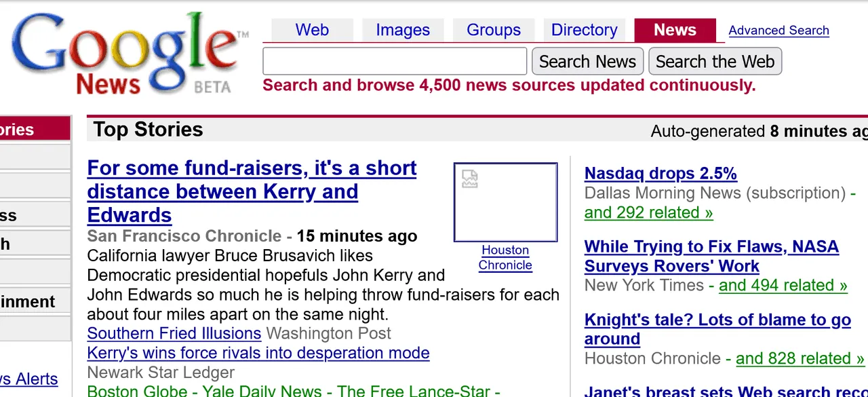The height and width of the screenshot is (397, 868).
Task: Select the Top Stories sidebar item
Action: tap(35, 130)
